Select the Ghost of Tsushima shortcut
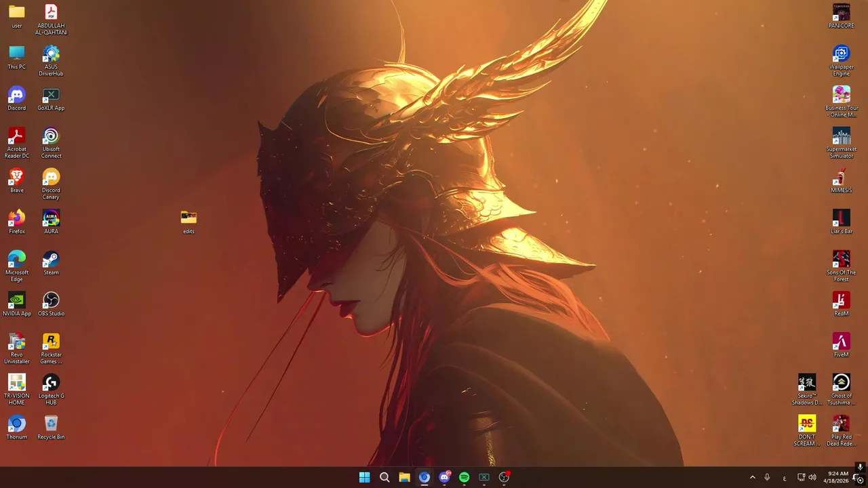 (841, 390)
